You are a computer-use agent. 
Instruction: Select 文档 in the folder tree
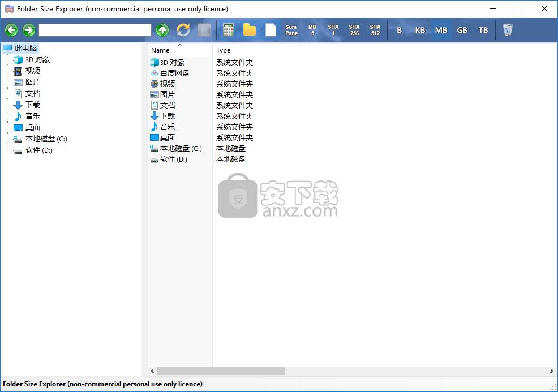click(x=33, y=93)
